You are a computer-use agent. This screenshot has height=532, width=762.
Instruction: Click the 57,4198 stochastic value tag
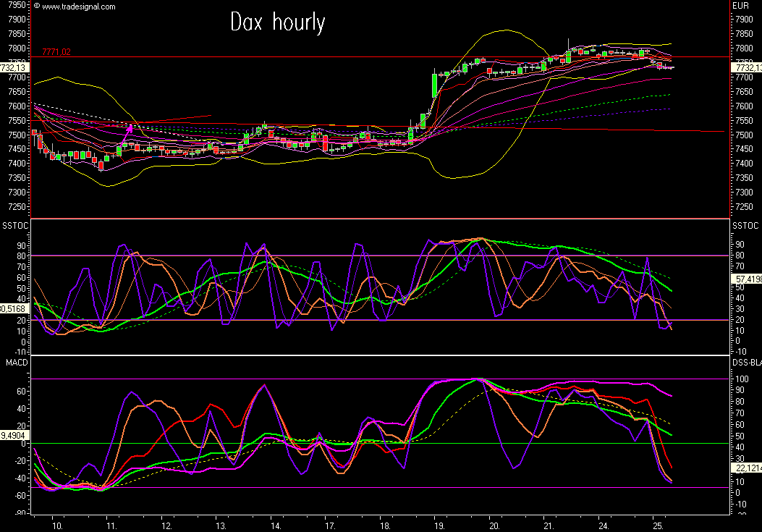747,278
